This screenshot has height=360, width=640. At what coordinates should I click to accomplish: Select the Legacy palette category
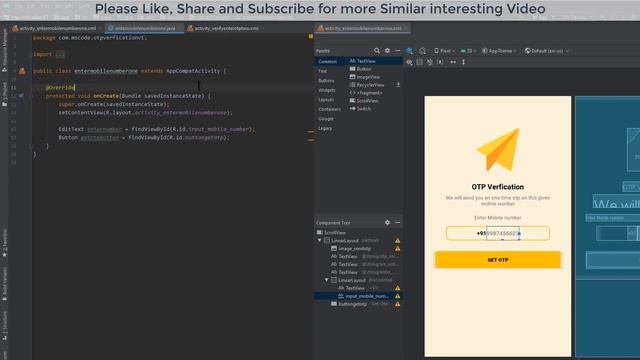(x=325, y=128)
